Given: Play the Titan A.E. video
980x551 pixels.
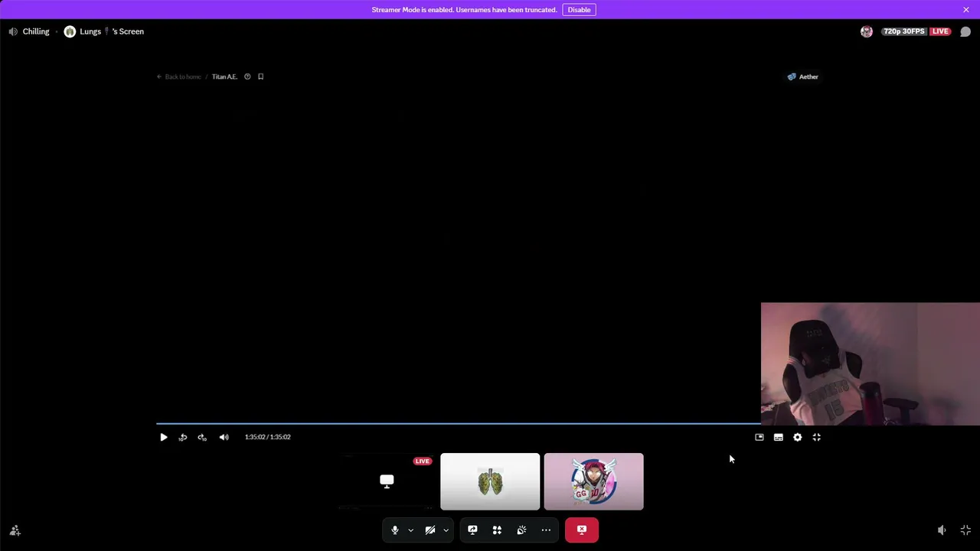Looking at the screenshot, I should tap(163, 437).
